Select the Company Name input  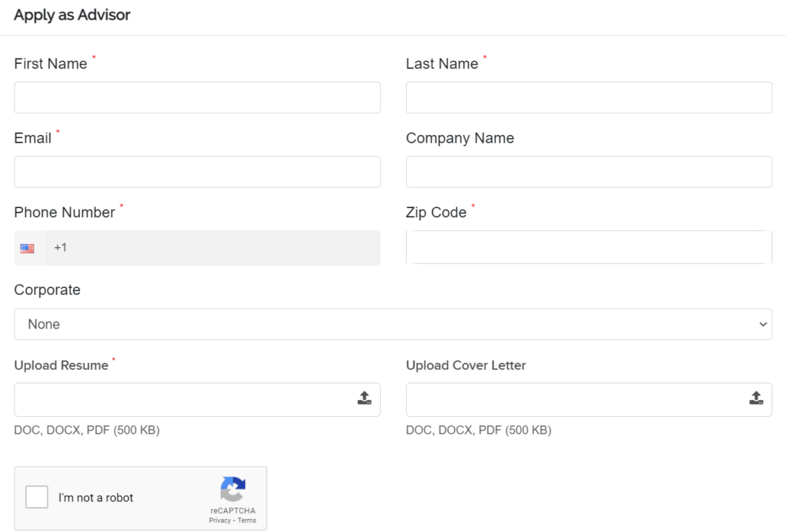[x=589, y=172]
